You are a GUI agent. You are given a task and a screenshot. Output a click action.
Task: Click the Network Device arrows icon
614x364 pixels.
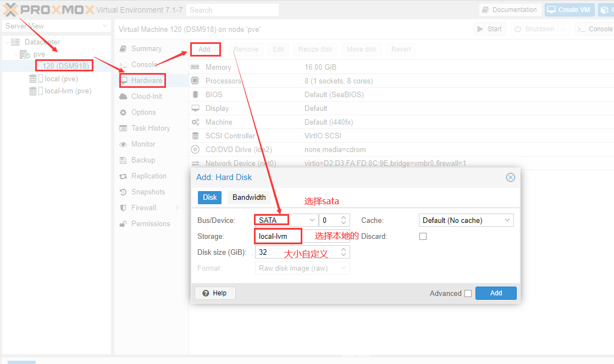(195, 163)
